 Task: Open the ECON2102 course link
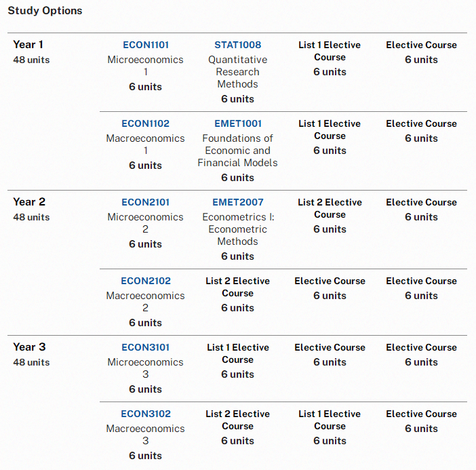[x=146, y=281]
